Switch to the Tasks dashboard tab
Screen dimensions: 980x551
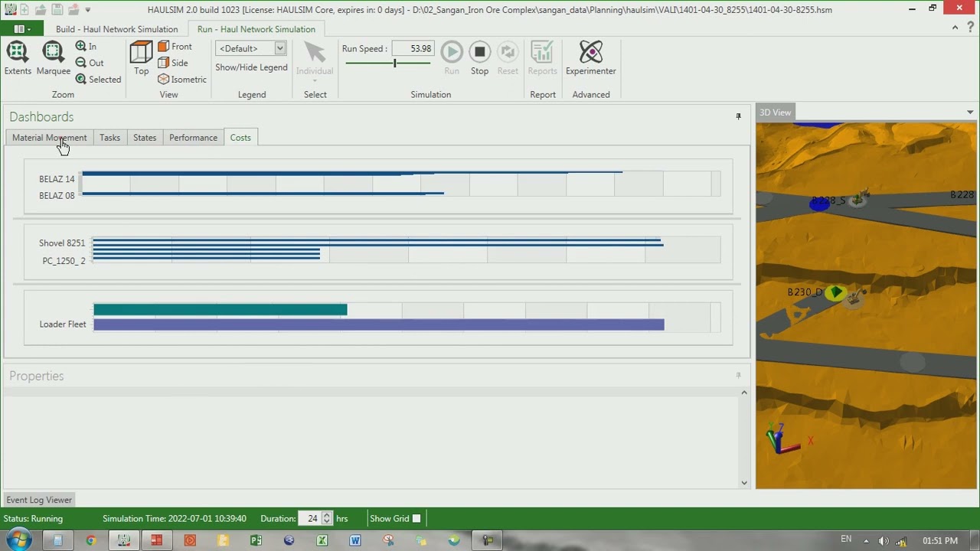tap(109, 138)
